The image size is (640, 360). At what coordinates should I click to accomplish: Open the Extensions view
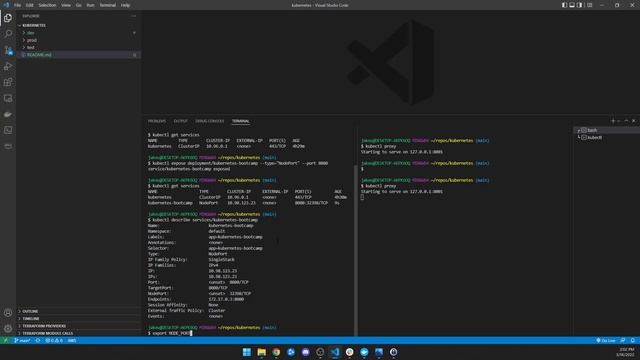click(x=8, y=82)
